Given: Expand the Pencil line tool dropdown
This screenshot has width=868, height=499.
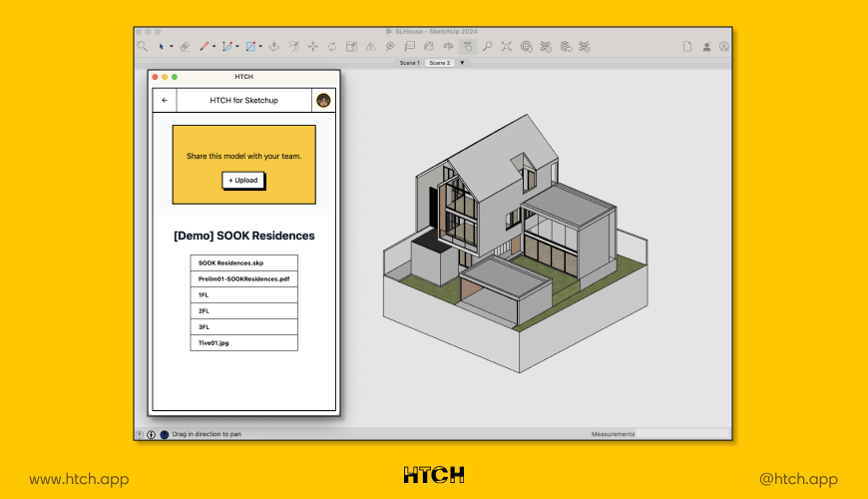Looking at the screenshot, I should (x=214, y=46).
